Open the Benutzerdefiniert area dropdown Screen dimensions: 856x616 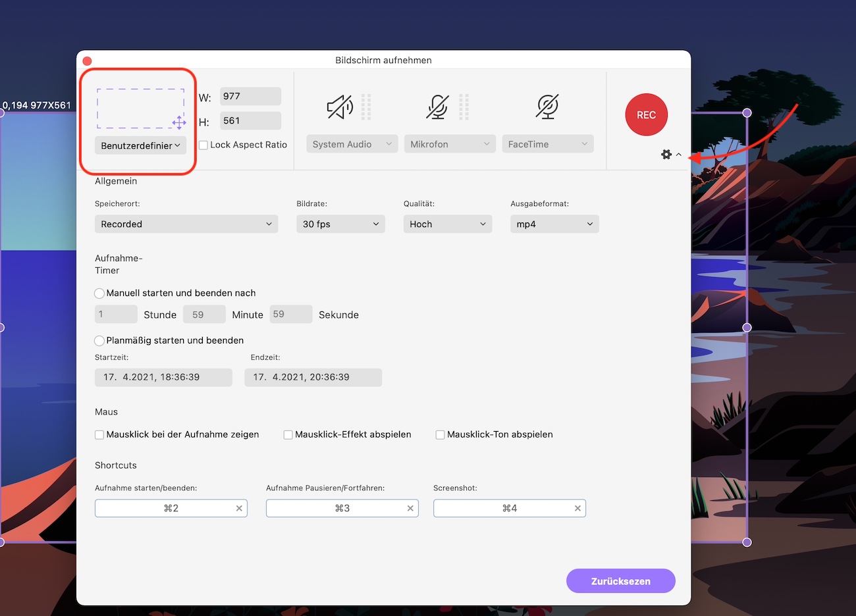tap(141, 145)
